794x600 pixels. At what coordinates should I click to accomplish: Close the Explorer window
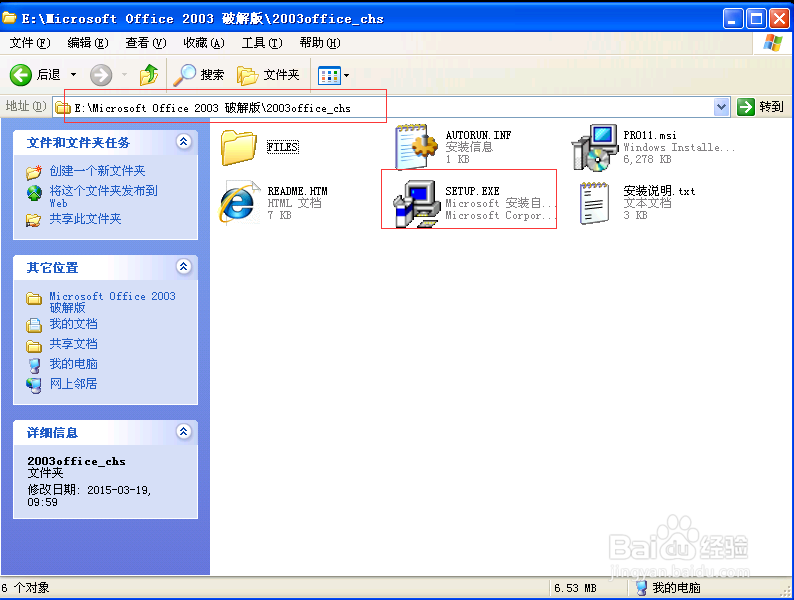click(779, 19)
